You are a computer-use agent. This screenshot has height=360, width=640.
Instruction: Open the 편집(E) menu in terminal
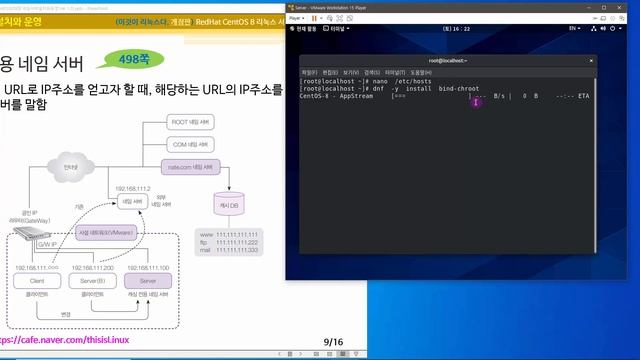coord(330,73)
